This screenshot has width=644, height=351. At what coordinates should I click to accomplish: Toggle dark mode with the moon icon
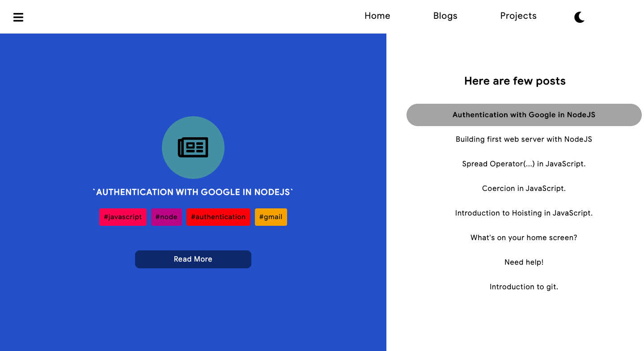(579, 17)
